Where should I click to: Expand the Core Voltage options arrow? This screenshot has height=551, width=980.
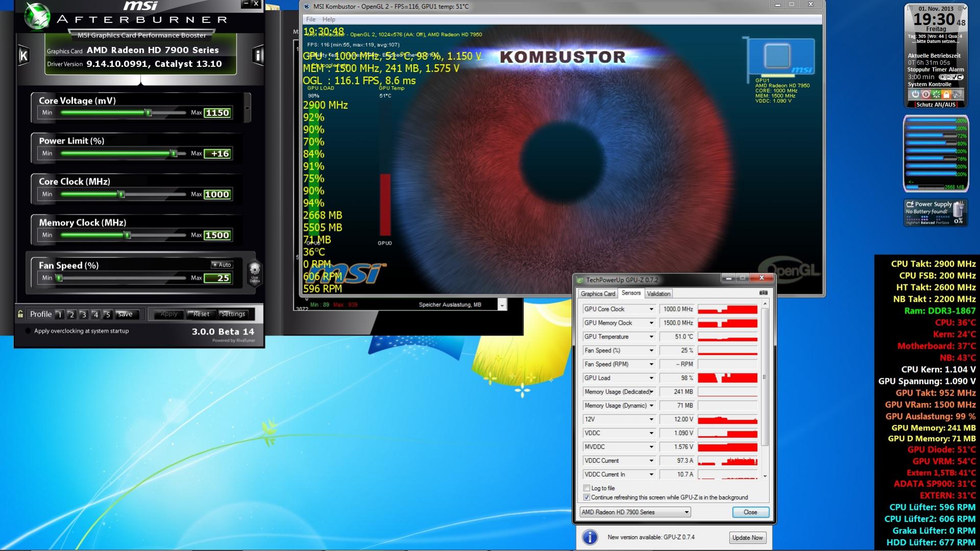point(248,108)
